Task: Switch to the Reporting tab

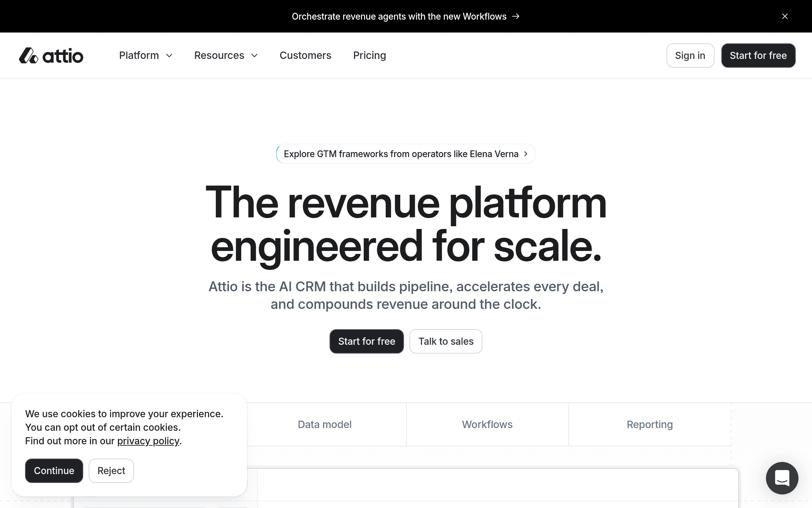Action: point(650,424)
